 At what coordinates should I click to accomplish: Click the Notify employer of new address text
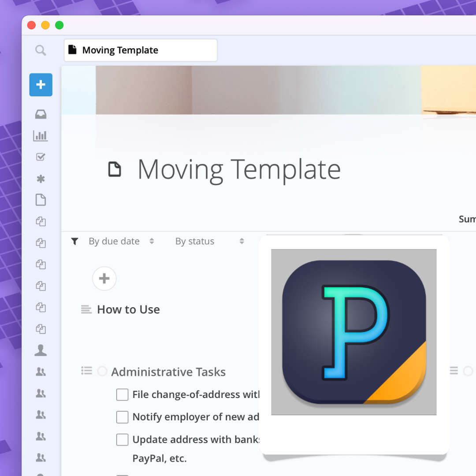[196, 417]
